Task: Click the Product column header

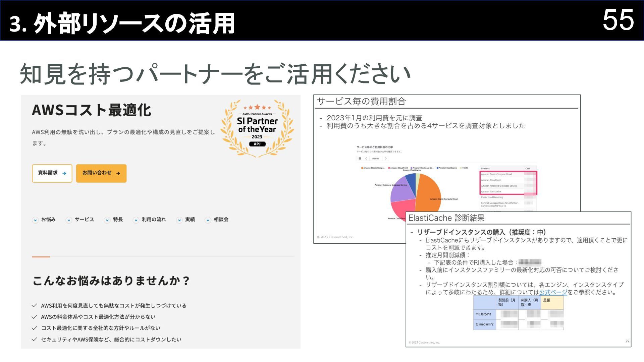Action: pos(485,168)
